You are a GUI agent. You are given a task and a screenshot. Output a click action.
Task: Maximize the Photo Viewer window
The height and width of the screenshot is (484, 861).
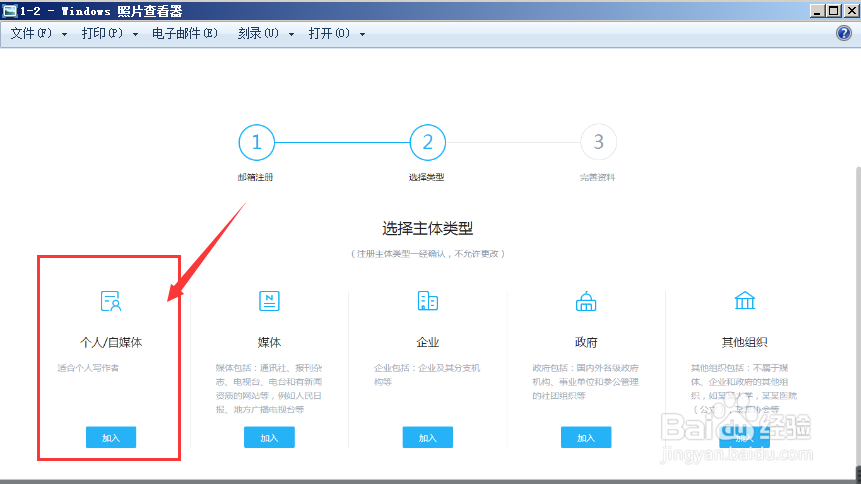(834, 10)
